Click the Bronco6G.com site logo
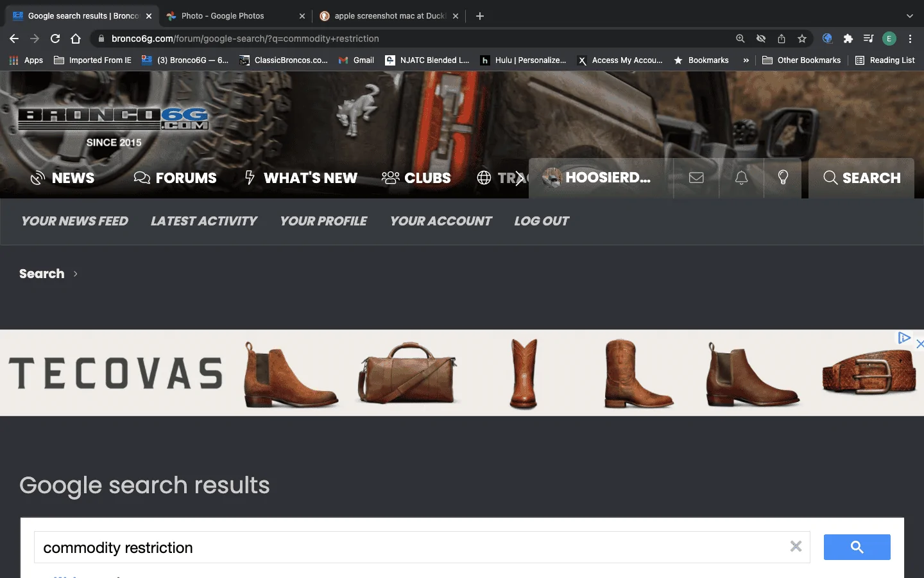 point(114,119)
